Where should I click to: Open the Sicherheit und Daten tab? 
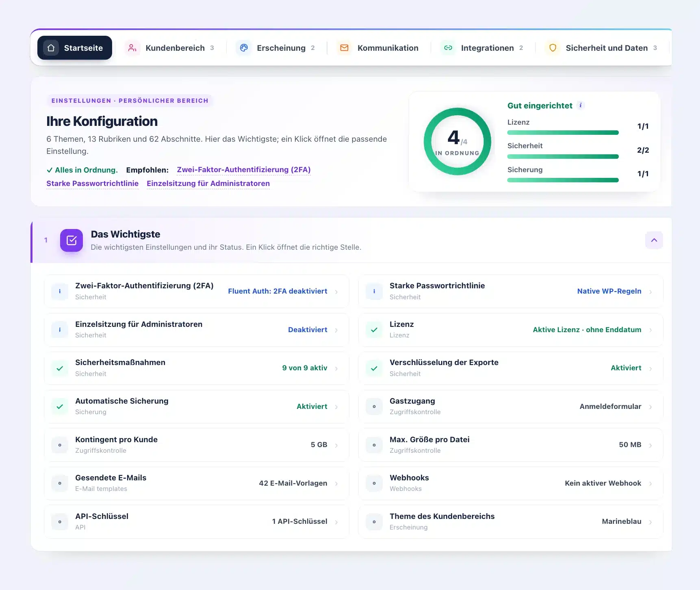coord(602,48)
